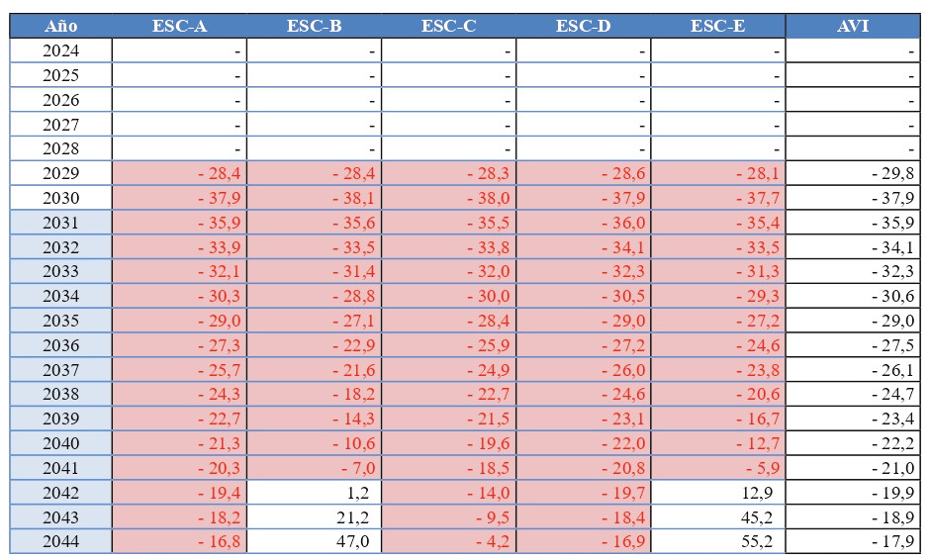Image resolution: width=930 pixels, height=560 pixels.
Task: Click the AVI column header
Action: [853, 27]
